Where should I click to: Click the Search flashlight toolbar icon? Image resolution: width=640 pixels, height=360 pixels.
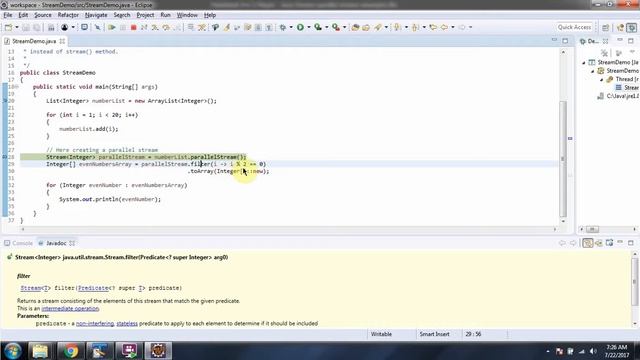[x=378, y=27]
